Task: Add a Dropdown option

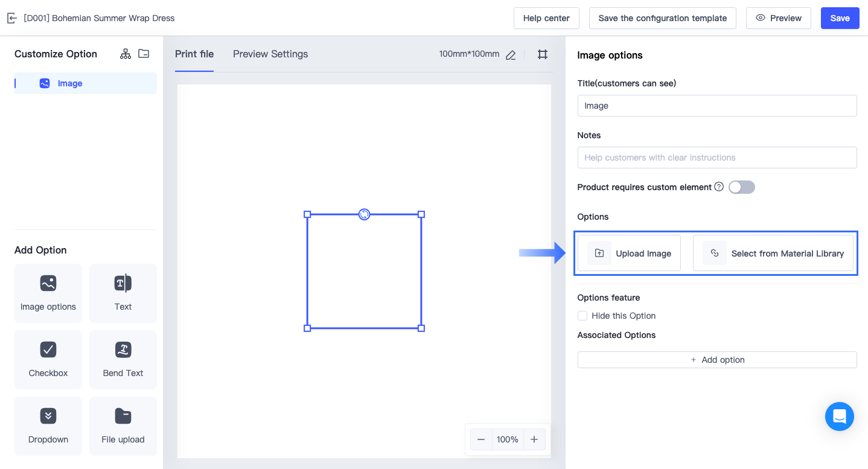Action: [x=48, y=426]
